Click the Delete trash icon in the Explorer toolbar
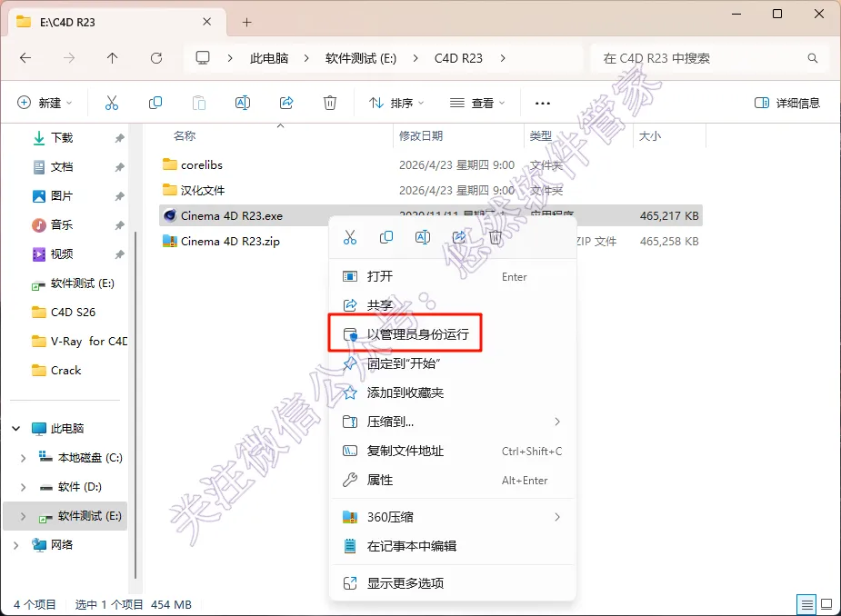This screenshot has height=616, width=841. (x=330, y=103)
